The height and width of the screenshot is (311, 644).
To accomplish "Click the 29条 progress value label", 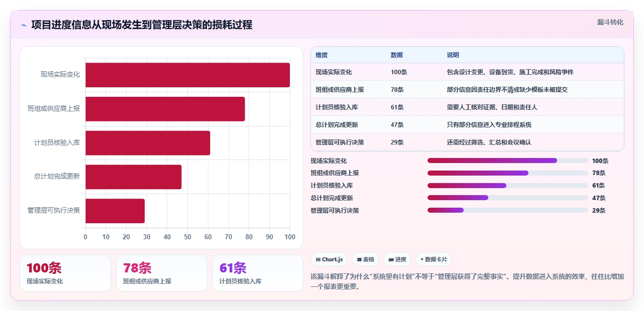I will pyautogui.click(x=599, y=211).
